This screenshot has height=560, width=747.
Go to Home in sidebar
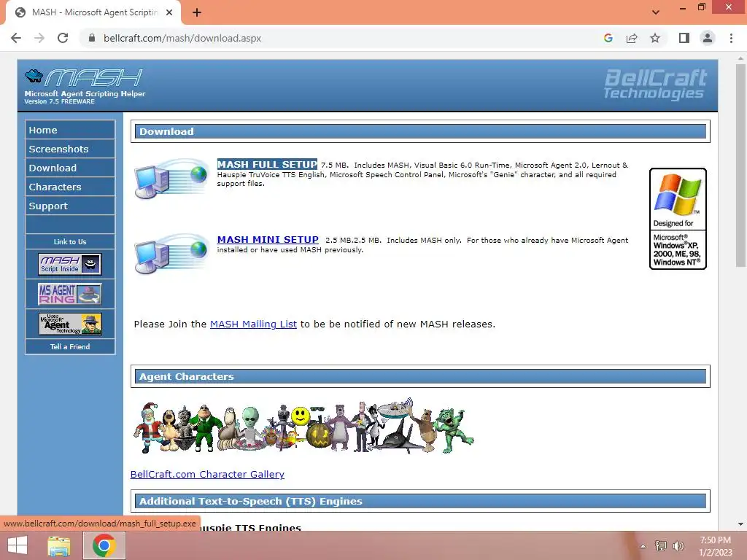[70, 130]
